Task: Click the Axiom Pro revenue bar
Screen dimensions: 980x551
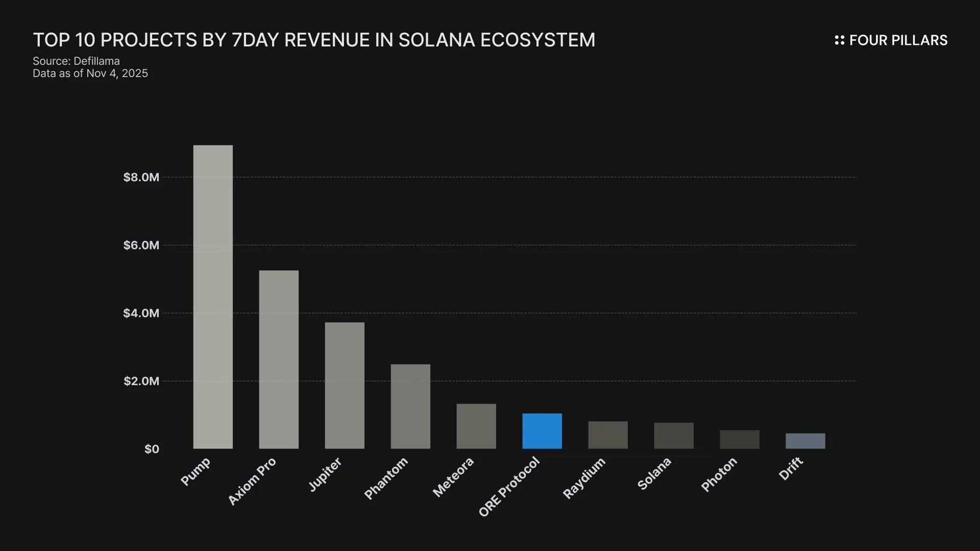Action: coord(279,360)
